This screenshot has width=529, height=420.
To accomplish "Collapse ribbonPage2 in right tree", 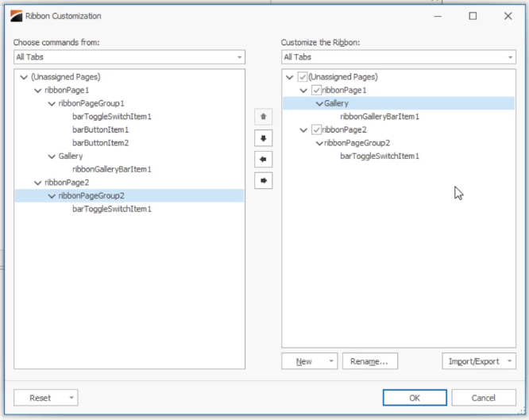I will click(303, 130).
